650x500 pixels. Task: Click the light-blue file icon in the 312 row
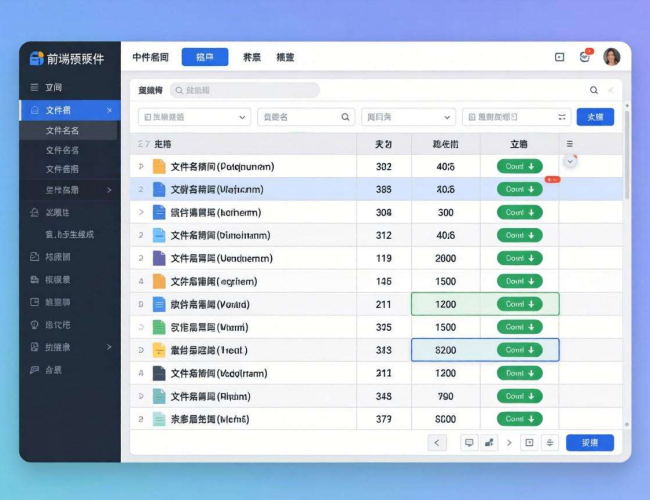coord(159,235)
